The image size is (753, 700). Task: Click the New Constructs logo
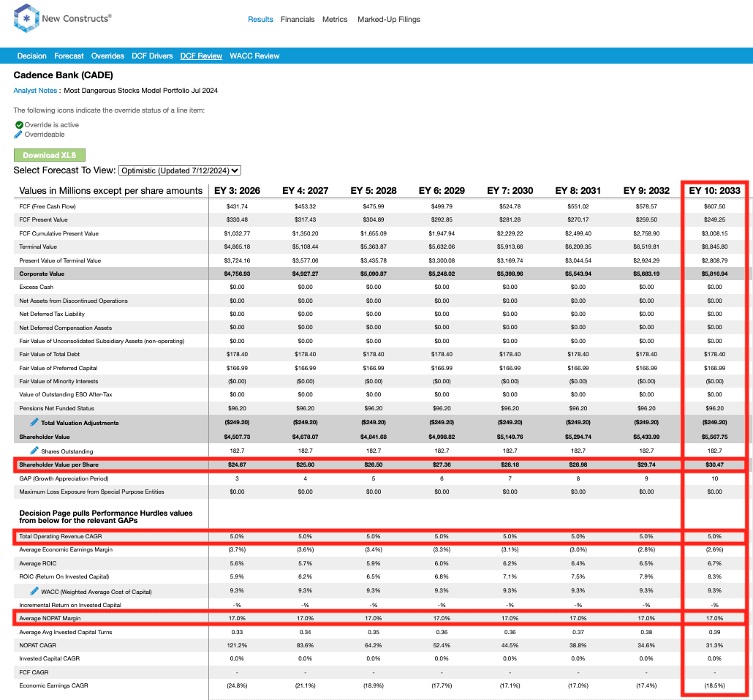point(62,19)
